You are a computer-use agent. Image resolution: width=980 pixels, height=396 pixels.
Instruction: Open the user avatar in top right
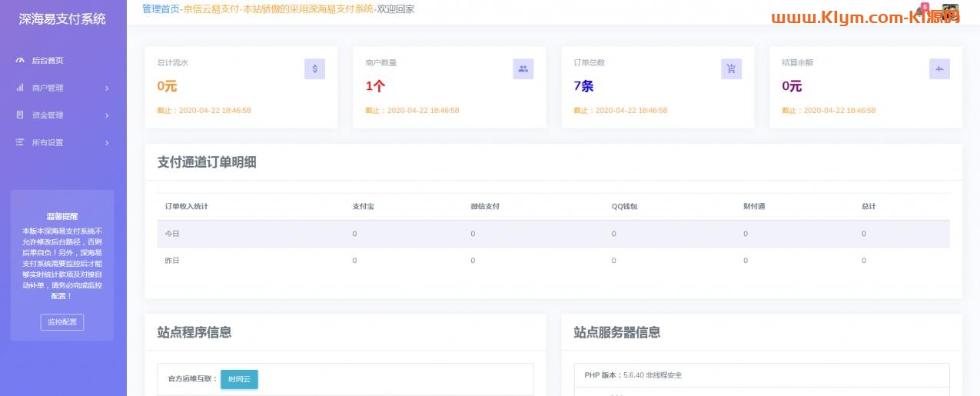[x=951, y=12]
